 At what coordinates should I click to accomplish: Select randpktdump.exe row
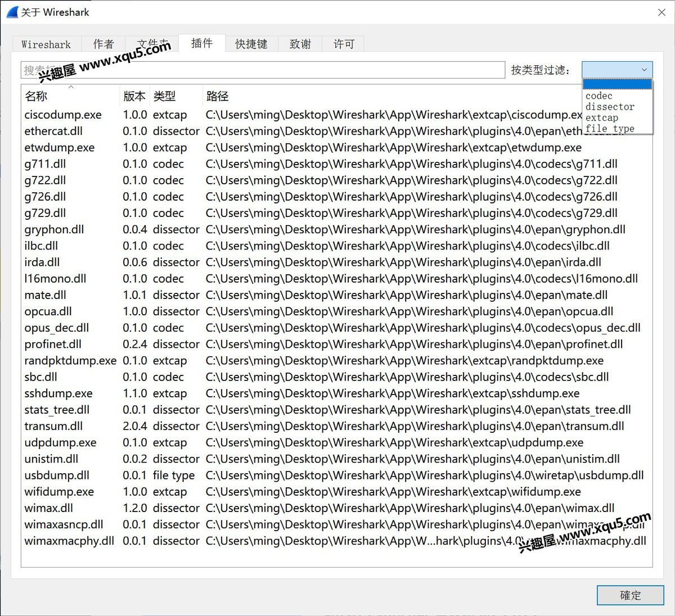pyautogui.click(x=336, y=360)
